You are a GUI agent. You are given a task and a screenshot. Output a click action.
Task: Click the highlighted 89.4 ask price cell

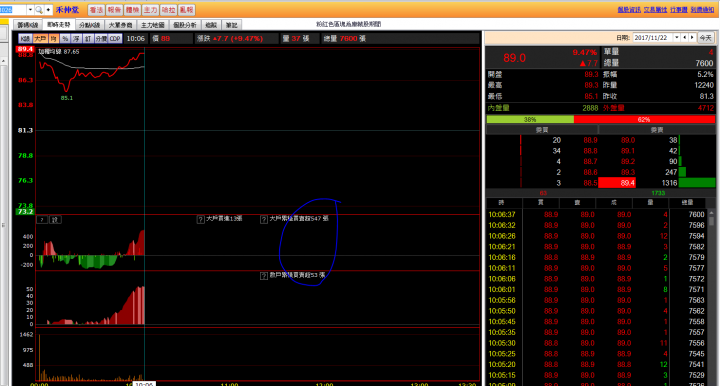point(617,183)
